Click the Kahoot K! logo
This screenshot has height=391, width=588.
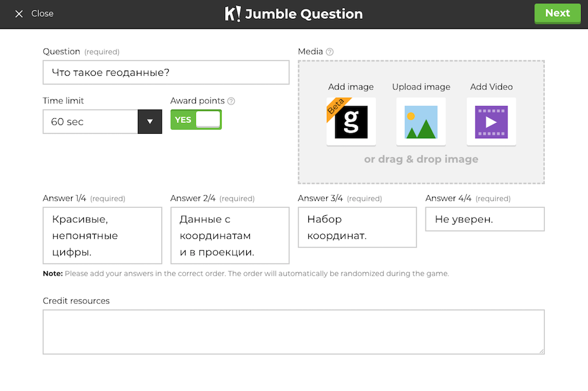tap(233, 14)
